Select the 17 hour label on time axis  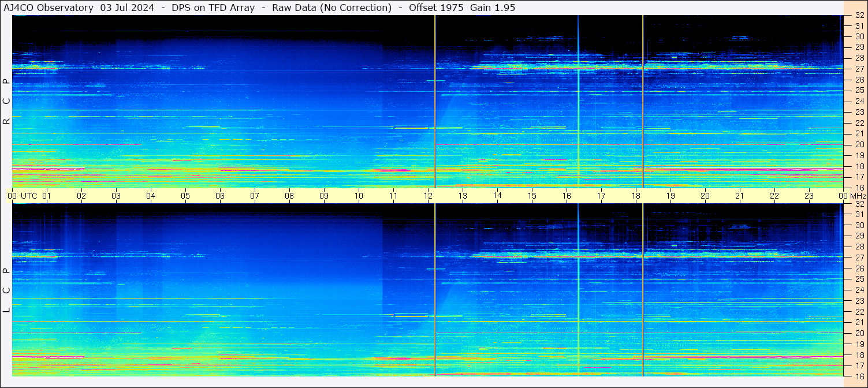click(601, 196)
